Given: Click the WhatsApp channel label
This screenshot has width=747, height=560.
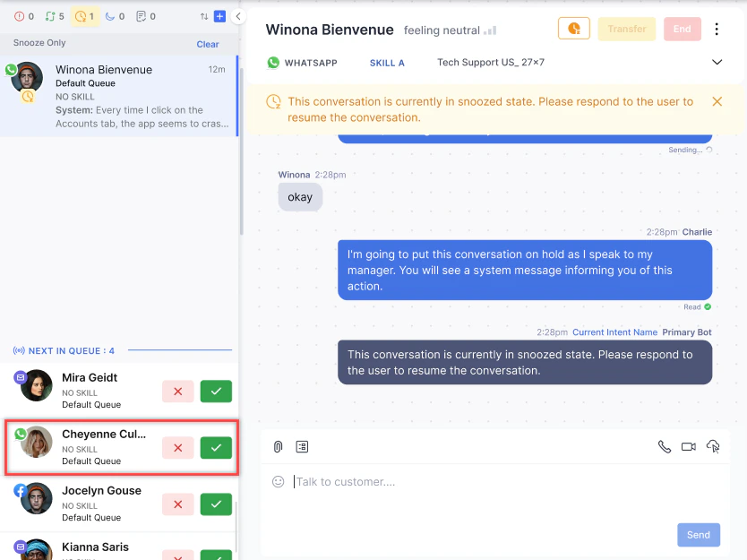Looking at the screenshot, I should coord(302,63).
